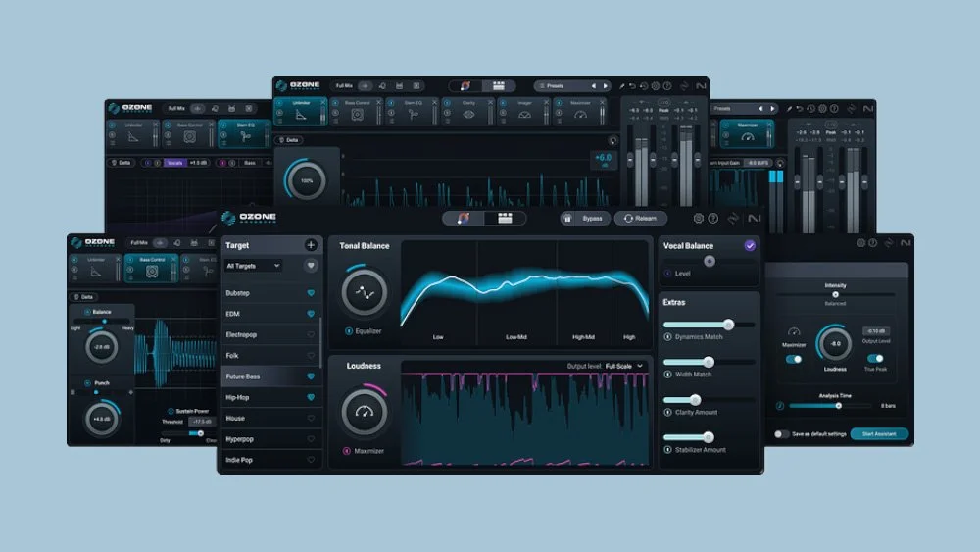Select Bass Control module in bottom-left window
The height and width of the screenshot is (552, 980).
click(152, 268)
